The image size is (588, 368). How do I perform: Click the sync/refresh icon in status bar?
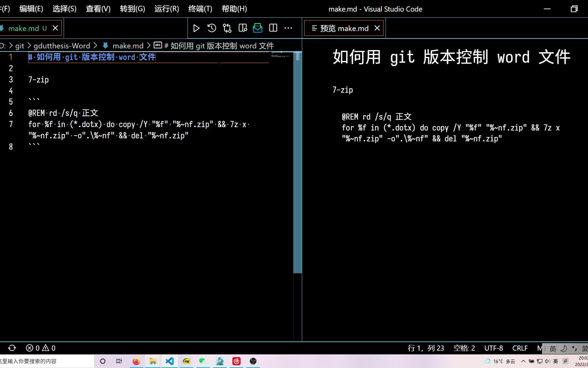pyautogui.click(x=12, y=348)
